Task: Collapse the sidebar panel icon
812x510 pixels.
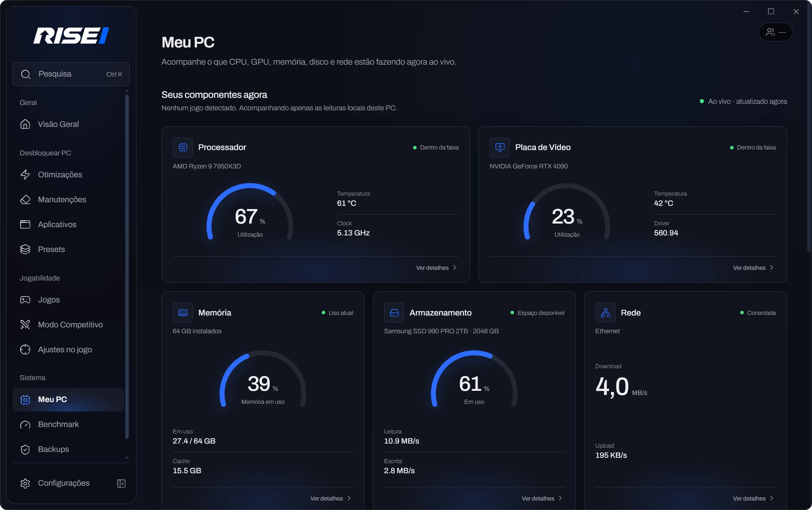Action: [x=121, y=483]
